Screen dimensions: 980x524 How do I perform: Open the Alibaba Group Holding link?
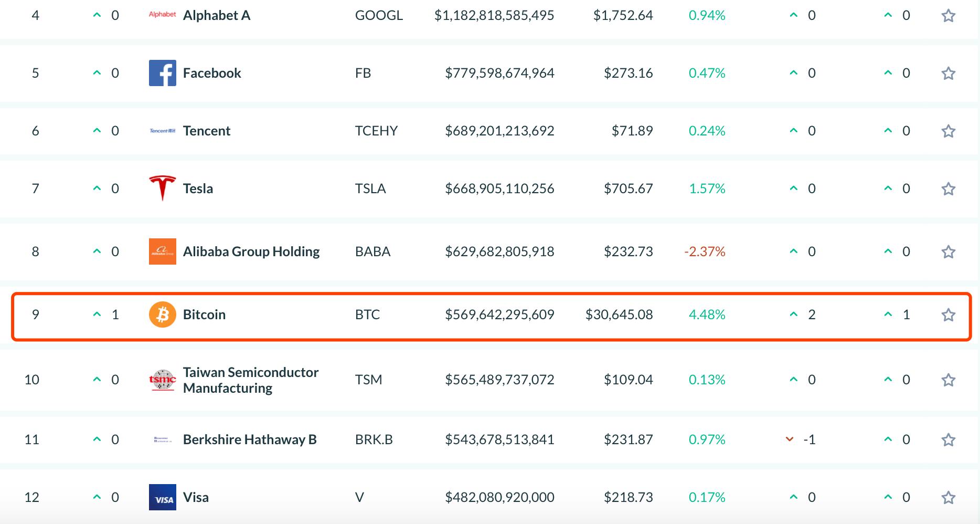pos(251,251)
